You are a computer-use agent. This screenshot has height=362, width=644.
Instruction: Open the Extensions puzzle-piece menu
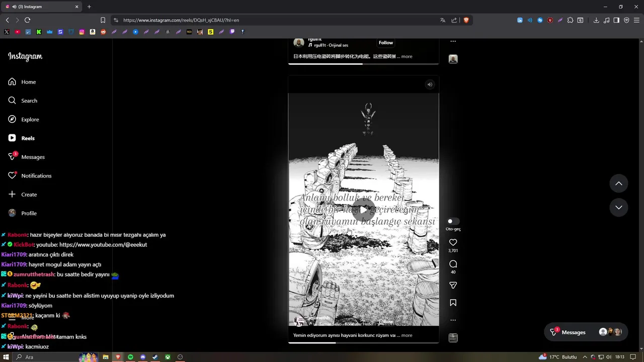coord(570,20)
